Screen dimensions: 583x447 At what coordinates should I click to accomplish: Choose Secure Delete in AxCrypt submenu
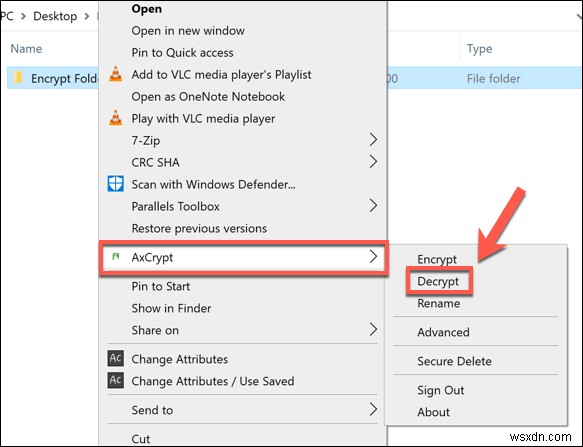point(454,361)
